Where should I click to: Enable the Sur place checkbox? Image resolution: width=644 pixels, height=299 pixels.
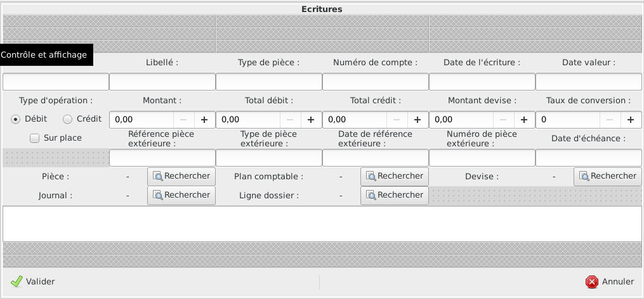click(35, 138)
